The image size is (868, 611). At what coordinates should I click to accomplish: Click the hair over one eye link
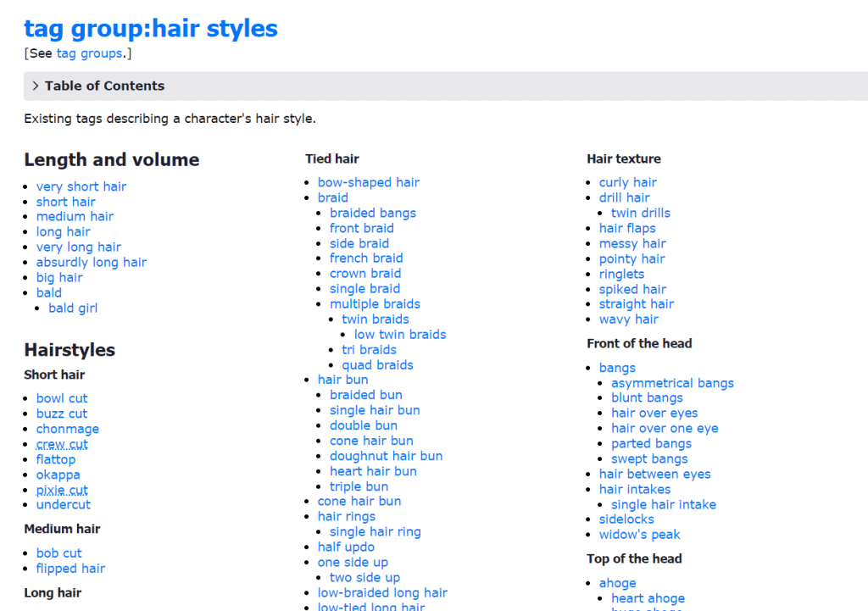click(665, 428)
